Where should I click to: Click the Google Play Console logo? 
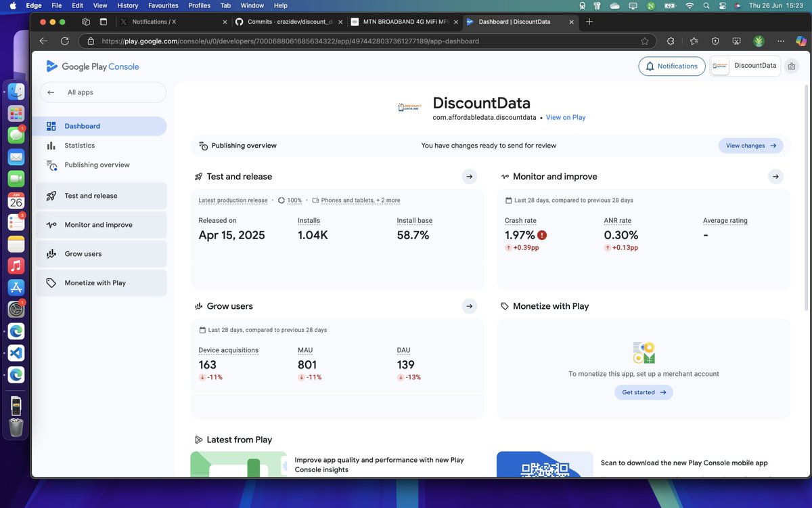coord(93,66)
